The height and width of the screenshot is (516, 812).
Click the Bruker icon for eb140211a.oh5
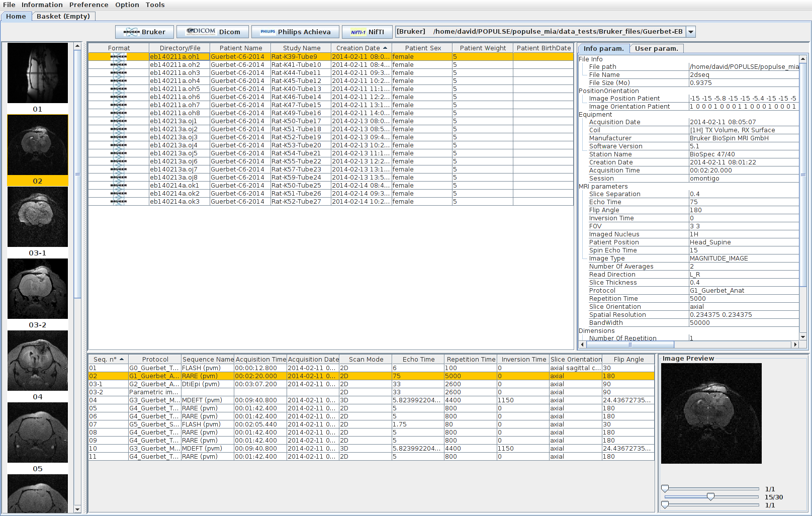119,89
